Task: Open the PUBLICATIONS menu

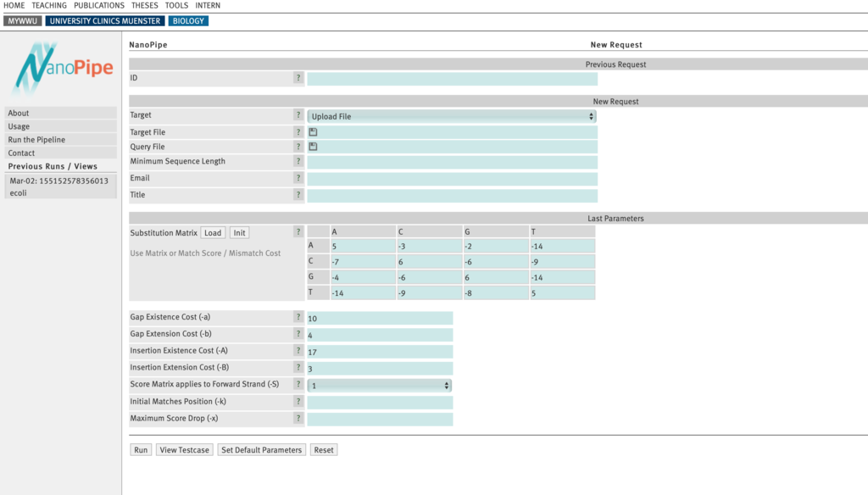Action: pos(99,6)
